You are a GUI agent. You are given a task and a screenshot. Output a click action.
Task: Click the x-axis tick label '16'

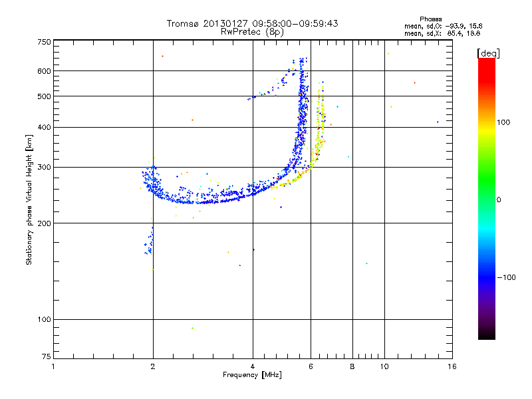[452, 366]
